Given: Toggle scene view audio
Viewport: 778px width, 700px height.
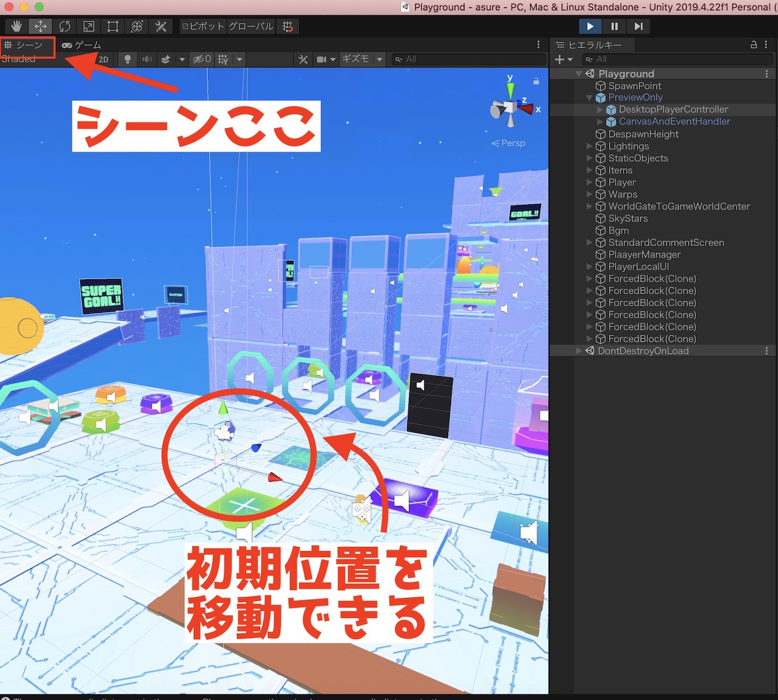Looking at the screenshot, I should (x=147, y=59).
